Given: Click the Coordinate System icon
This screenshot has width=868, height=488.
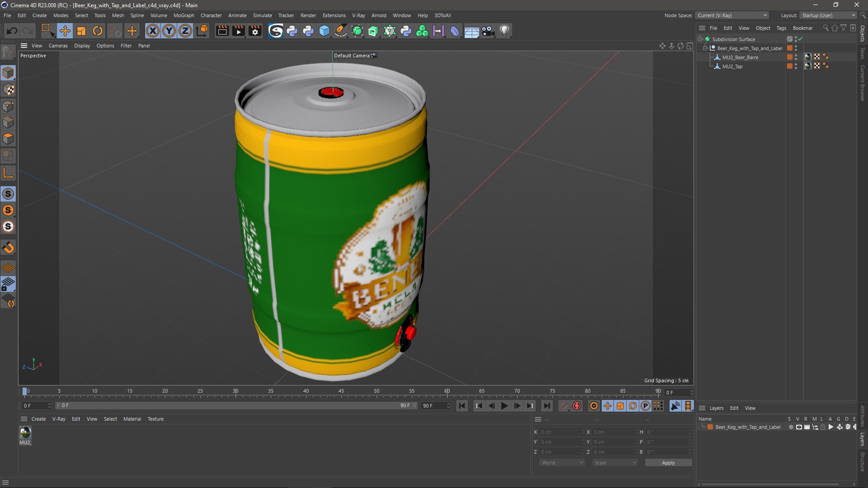Looking at the screenshot, I should pos(203,31).
